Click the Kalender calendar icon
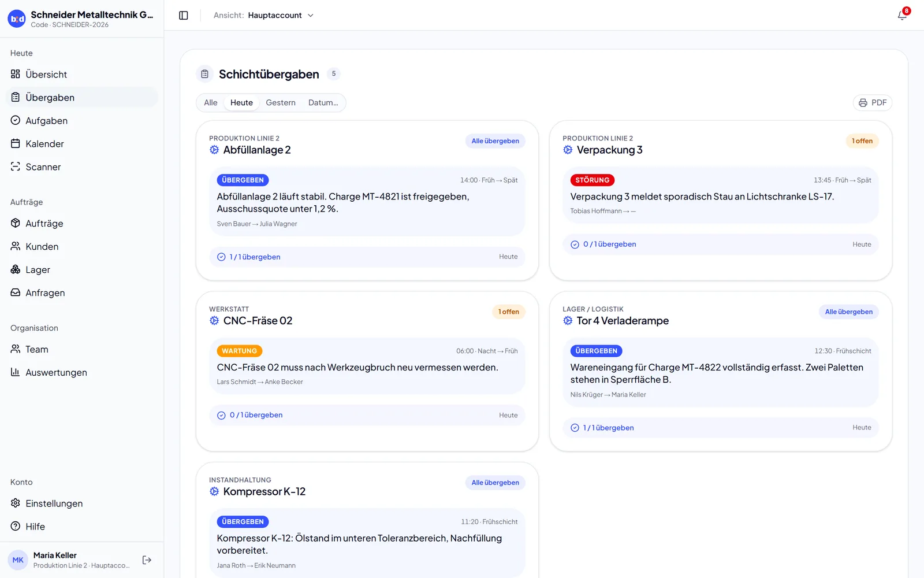Screen dimensions: 924x578 click(16, 143)
